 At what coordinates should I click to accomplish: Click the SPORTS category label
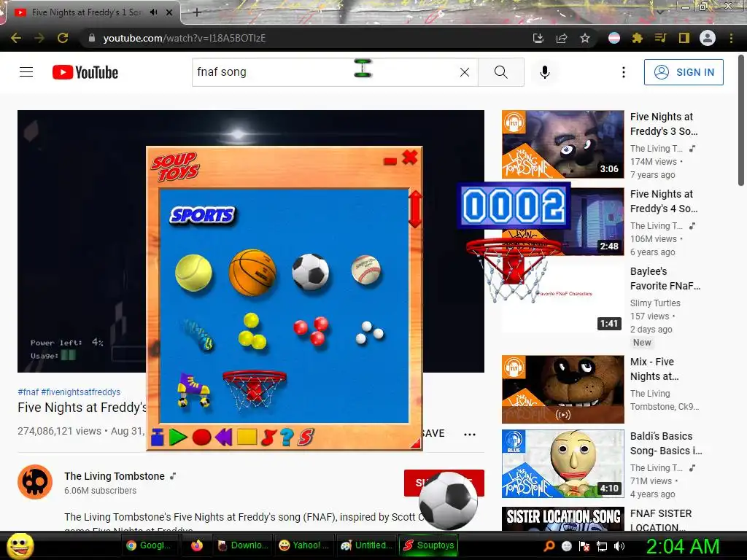(x=203, y=215)
